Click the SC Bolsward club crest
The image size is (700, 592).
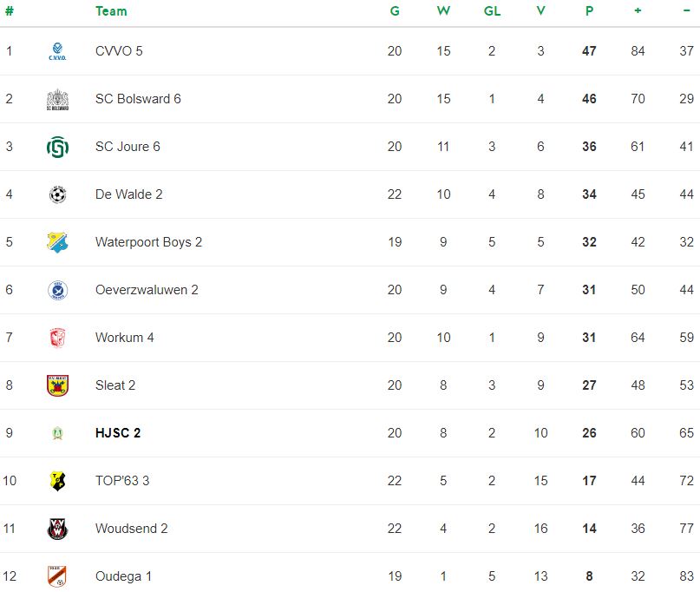pos(57,99)
